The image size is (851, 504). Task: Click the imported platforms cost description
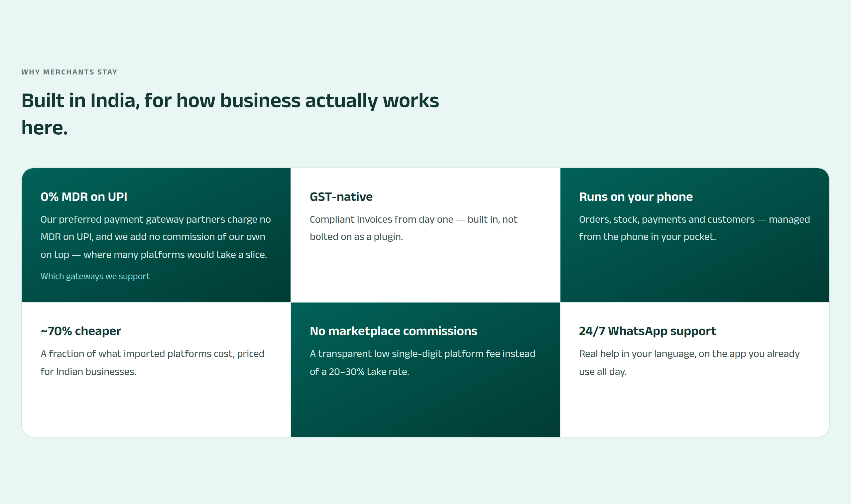click(152, 362)
